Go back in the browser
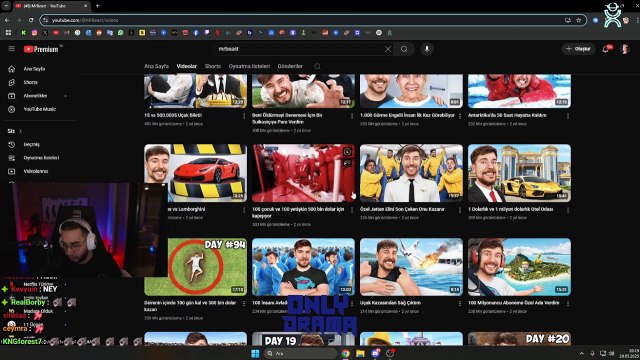 [7, 20]
